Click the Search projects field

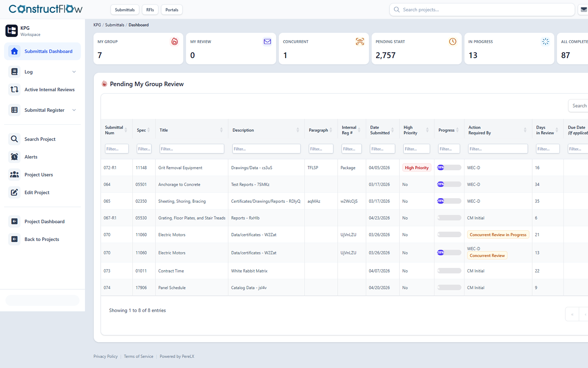coord(482,10)
